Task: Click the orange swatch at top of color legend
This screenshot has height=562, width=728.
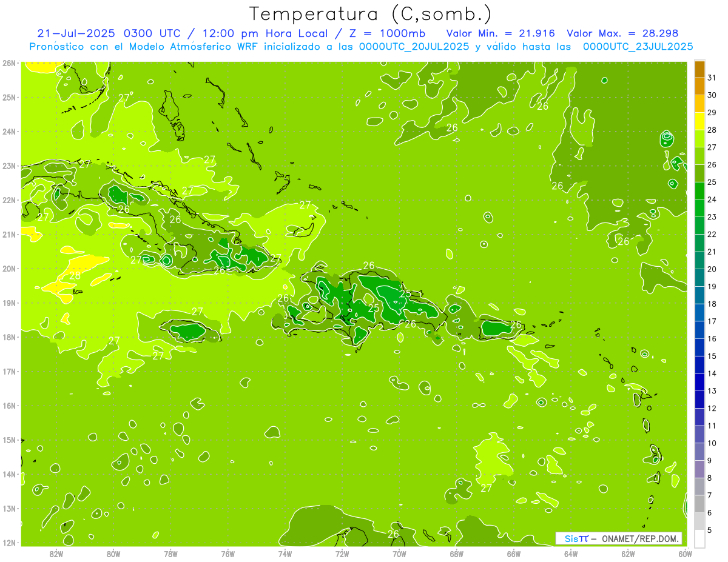Action: (x=699, y=70)
